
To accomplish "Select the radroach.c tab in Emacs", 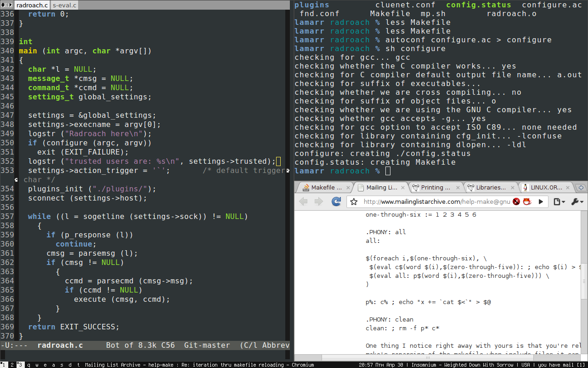I will point(32,5).
